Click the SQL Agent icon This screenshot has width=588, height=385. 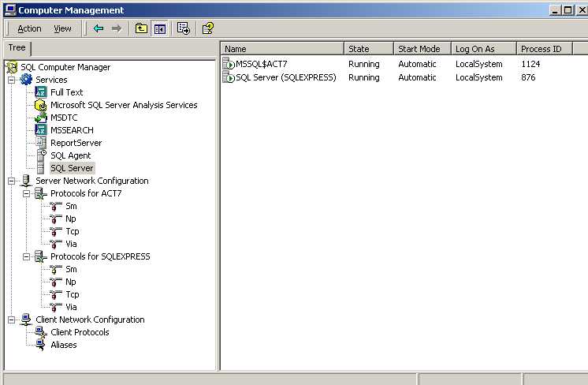click(x=41, y=155)
